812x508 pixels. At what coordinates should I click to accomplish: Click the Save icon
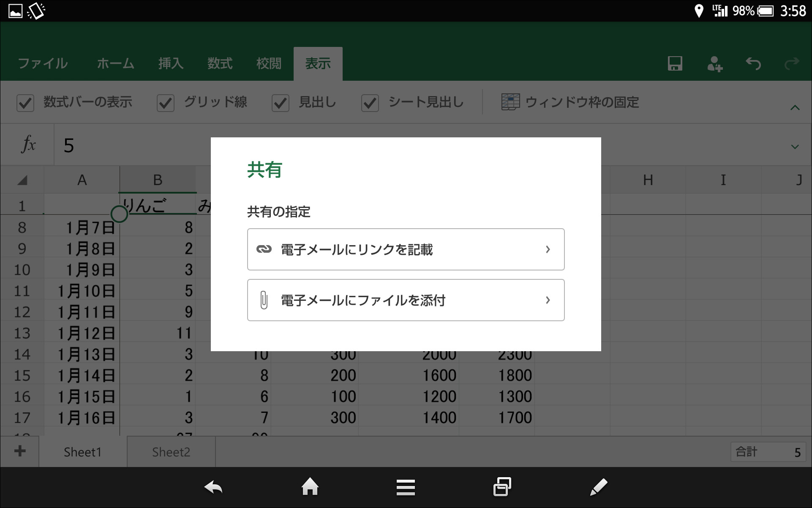coord(674,63)
